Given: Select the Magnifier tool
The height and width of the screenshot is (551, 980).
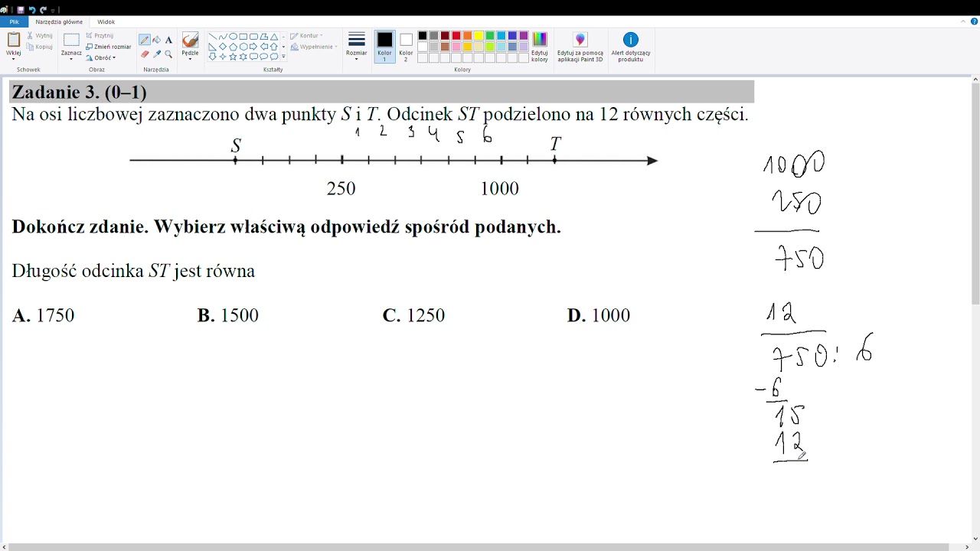Looking at the screenshot, I should tap(168, 54).
